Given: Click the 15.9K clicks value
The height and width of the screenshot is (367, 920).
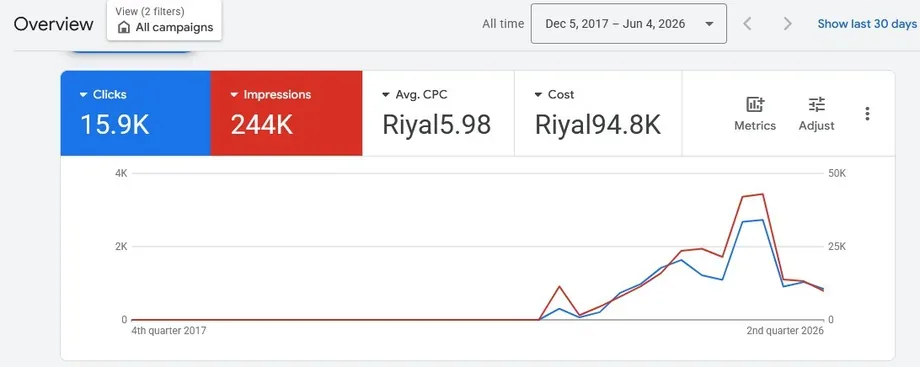Looking at the screenshot, I should 114,124.
